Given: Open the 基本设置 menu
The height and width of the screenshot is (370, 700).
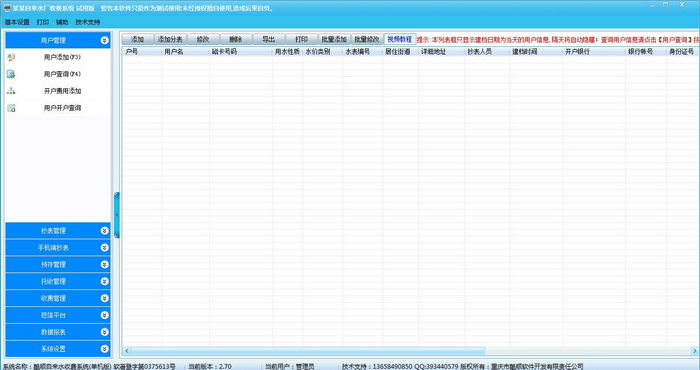Looking at the screenshot, I should coord(17,22).
